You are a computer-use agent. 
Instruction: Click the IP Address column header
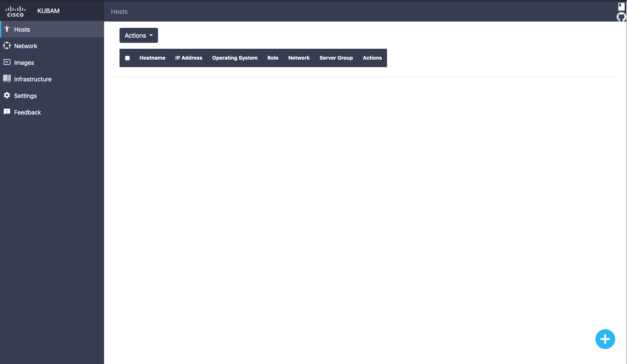tap(189, 58)
